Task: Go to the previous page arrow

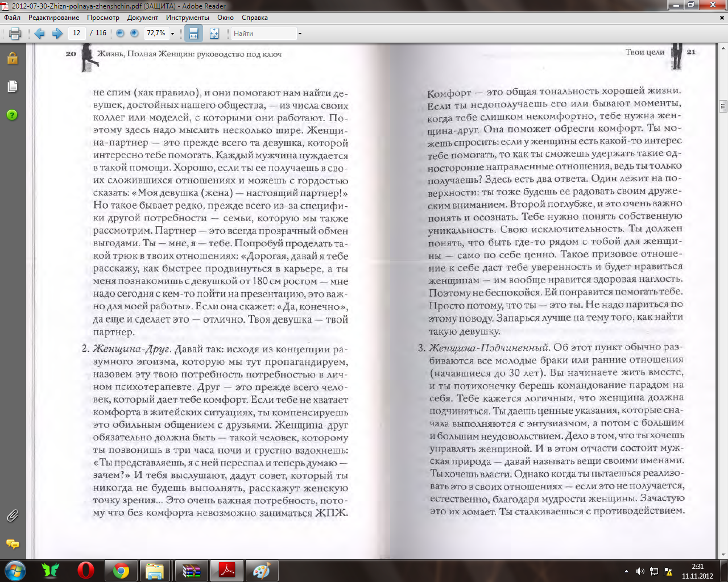Action: [x=40, y=34]
